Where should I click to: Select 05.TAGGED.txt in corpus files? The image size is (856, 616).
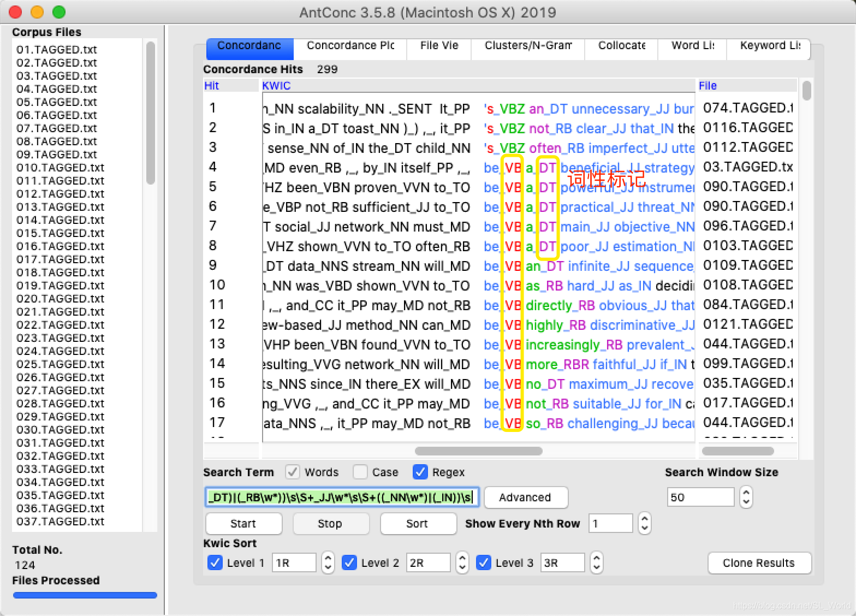[x=57, y=102]
